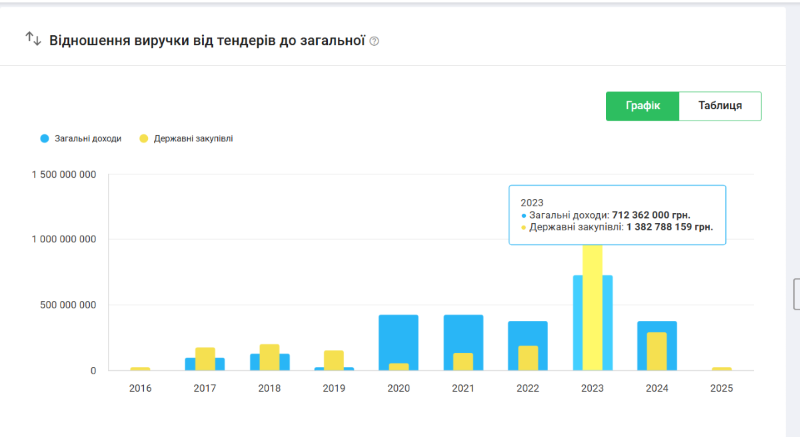
Task: Click the blue legend color dot
Action: point(45,138)
